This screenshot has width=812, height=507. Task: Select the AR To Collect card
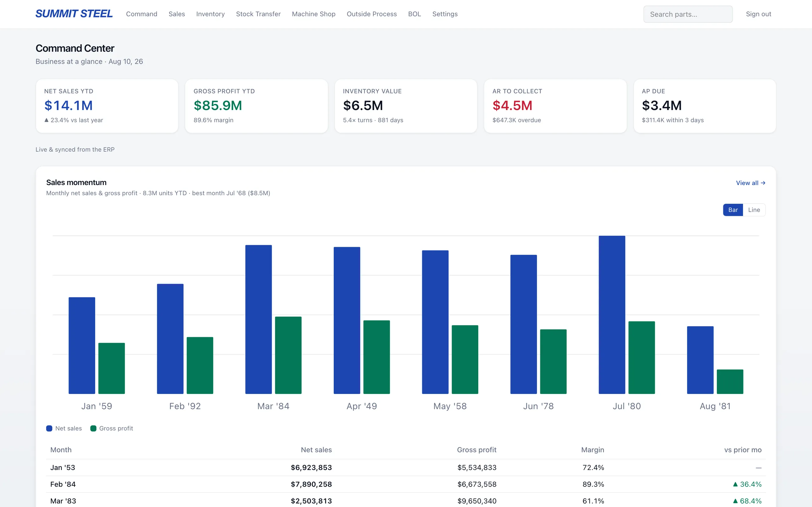click(555, 106)
